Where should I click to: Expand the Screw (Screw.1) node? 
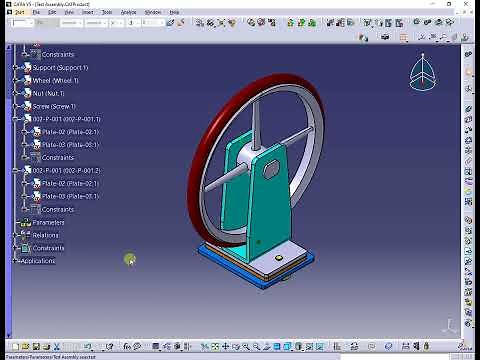click(15, 106)
